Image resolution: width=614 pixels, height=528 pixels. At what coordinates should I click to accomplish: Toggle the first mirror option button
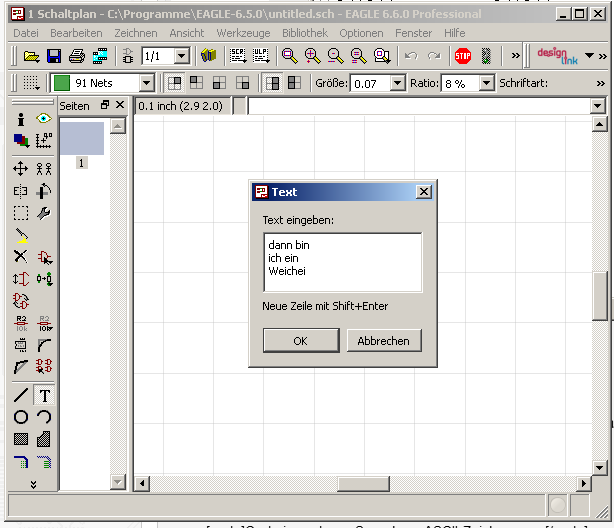pyautogui.click(x=273, y=83)
